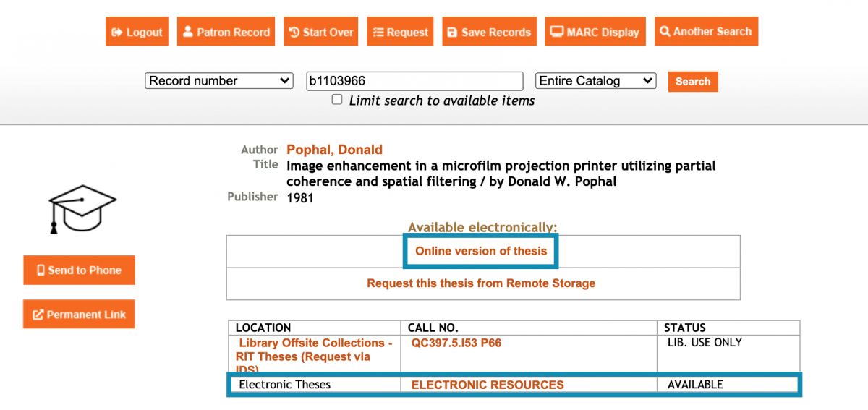
Task: Click Request this thesis from Remote Storage
Action: [x=481, y=283]
